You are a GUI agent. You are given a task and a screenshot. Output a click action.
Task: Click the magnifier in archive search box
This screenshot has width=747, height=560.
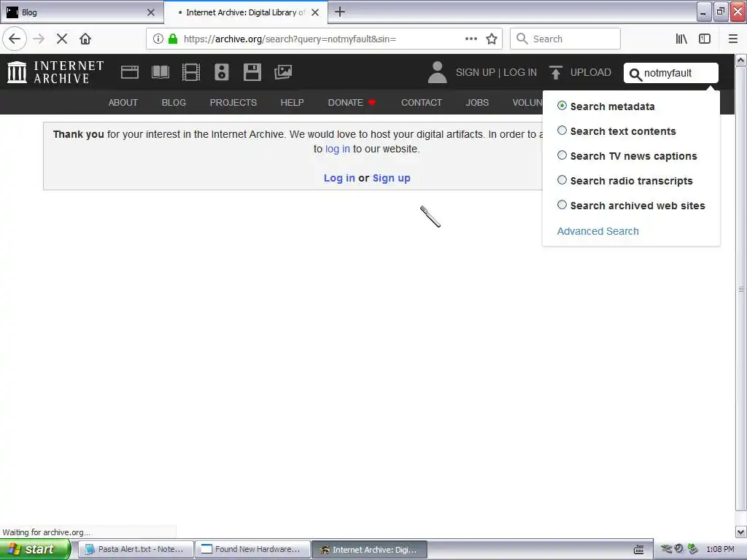click(x=635, y=74)
